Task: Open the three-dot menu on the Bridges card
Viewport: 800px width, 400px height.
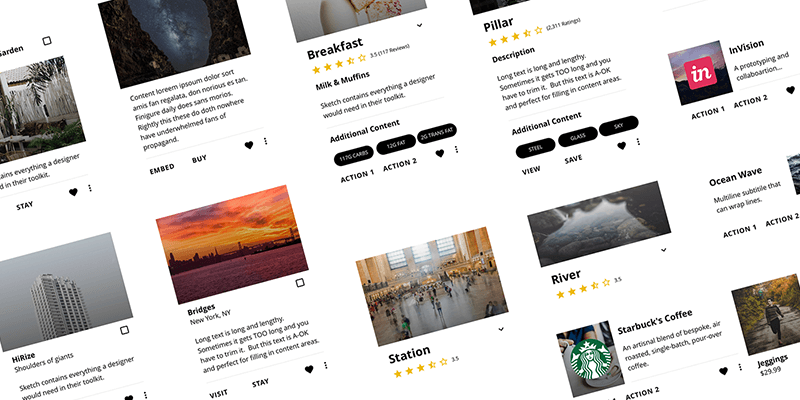Action: [x=326, y=365]
